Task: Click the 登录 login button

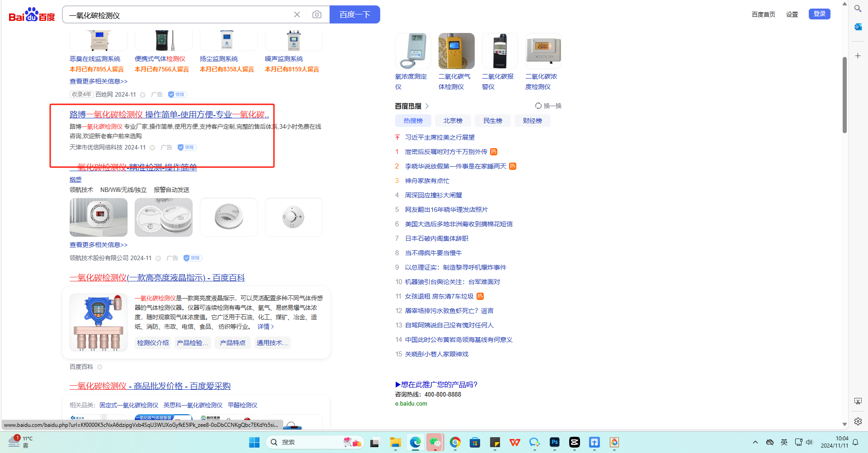Action: tap(820, 14)
